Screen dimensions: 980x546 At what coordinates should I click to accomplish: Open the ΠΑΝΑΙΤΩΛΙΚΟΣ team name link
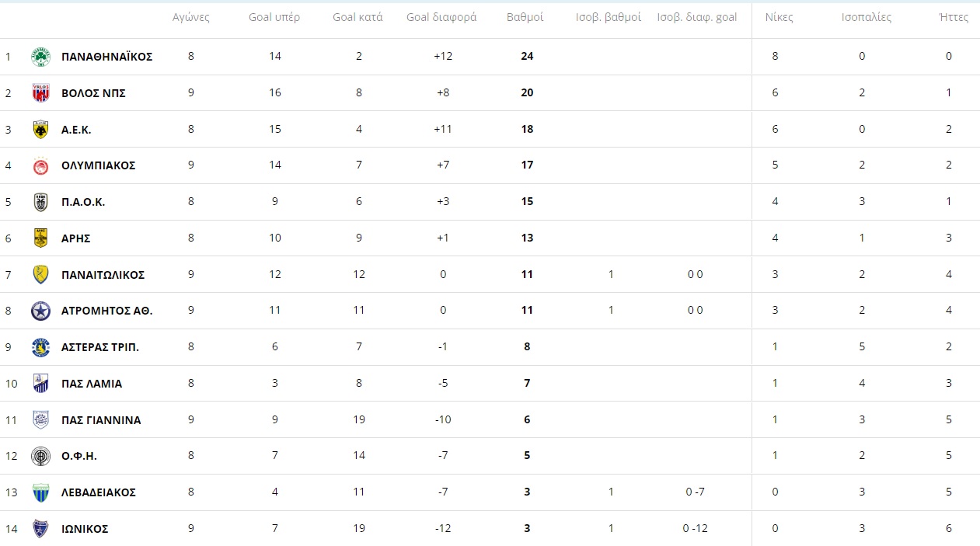coord(103,275)
